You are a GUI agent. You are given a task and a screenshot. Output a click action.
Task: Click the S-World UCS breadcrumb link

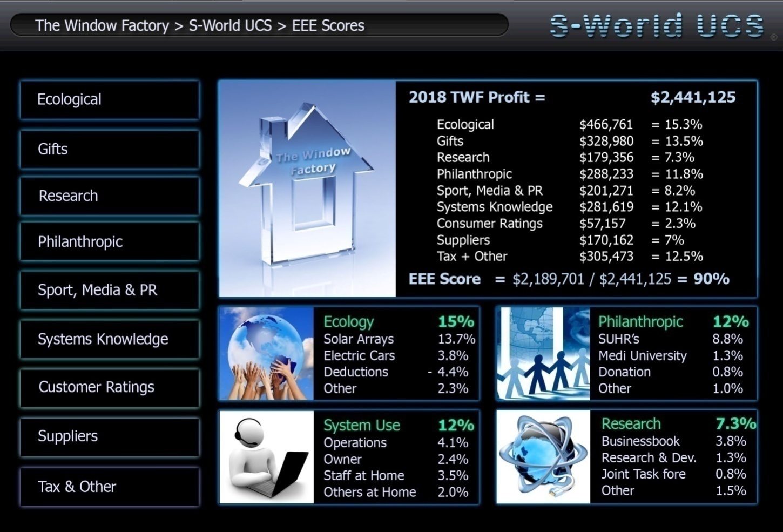coord(230,25)
